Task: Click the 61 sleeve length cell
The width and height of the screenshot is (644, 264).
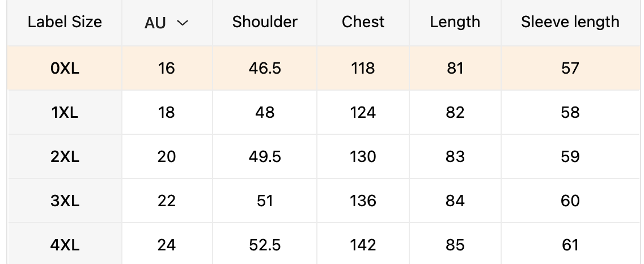Action: pyautogui.click(x=570, y=245)
